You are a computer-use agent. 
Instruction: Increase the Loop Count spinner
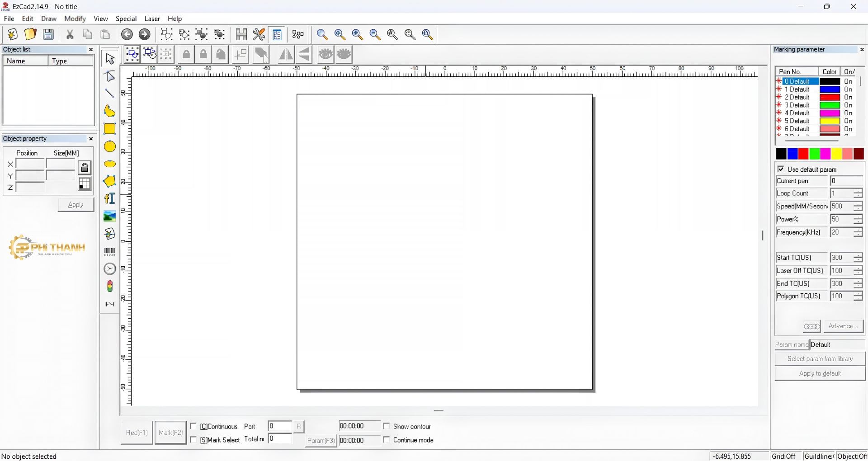click(859, 192)
